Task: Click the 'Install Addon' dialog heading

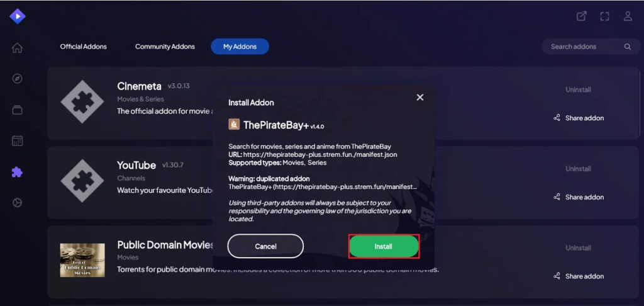Action: coord(251,103)
